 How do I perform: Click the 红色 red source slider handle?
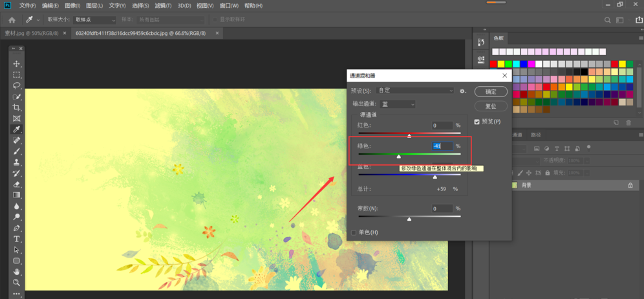click(x=409, y=136)
